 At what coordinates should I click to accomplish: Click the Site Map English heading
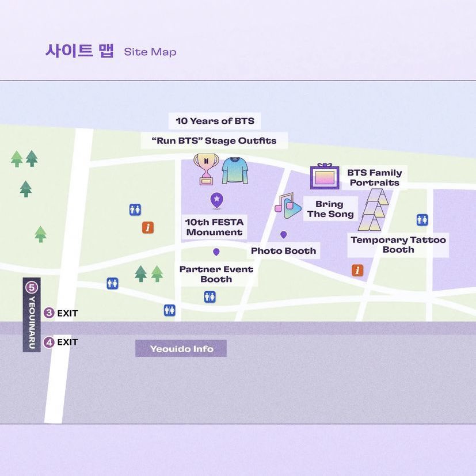click(x=150, y=52)
